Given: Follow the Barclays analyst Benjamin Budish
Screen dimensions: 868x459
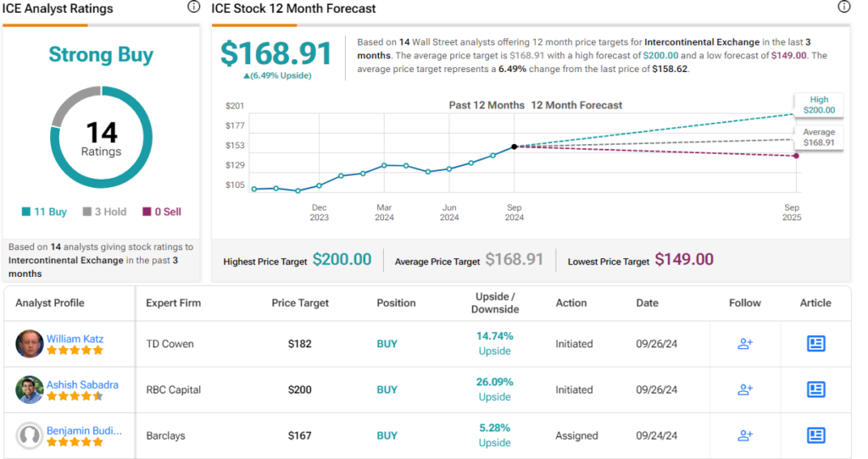Looking at the screenshot, I should click(745, 435).
